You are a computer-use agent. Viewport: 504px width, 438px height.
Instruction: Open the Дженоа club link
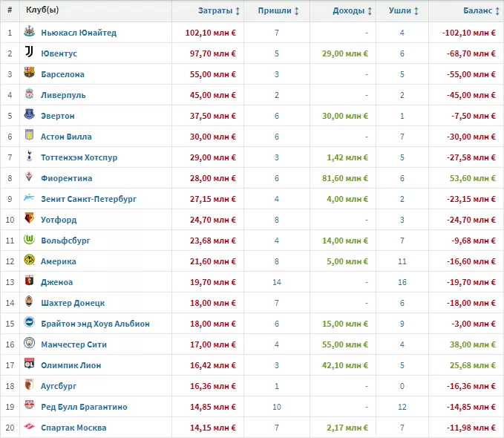point(57,282)
